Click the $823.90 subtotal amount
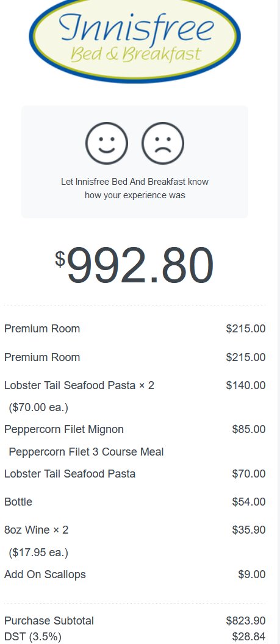This screenshot has width=280, height=644. [x=246, y=621]
